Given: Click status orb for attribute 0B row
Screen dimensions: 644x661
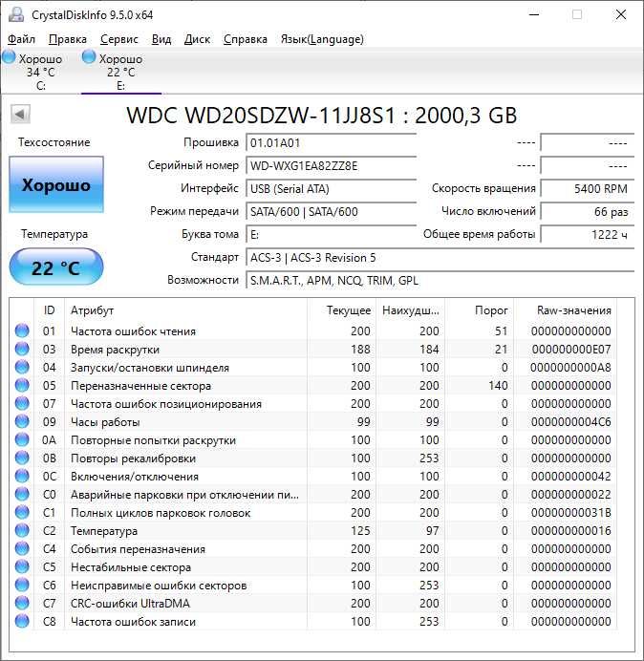Looking at the screenshot, I should [x=22, y=458].
